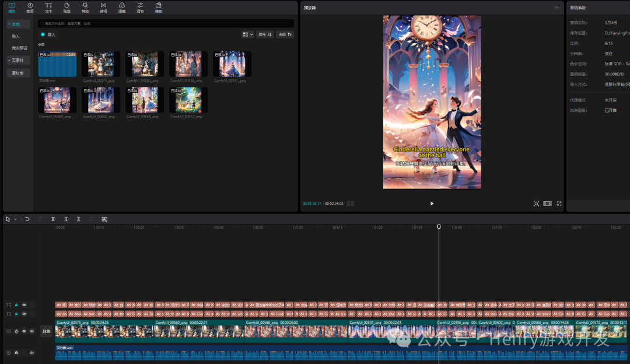The width and height of the screenshot is (630, 364).
Task: Click the 30.00帧/秒 frame rate value
Action: [x=614, y=74]
